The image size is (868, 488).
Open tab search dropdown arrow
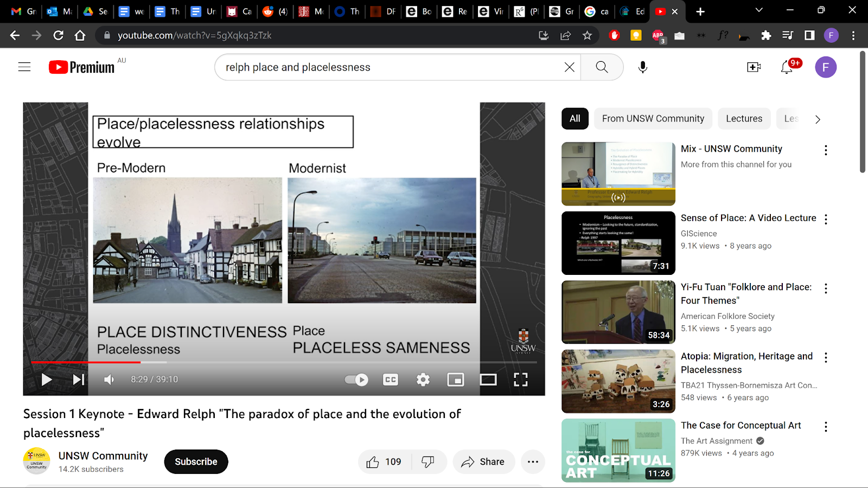(x=759, y=10)
